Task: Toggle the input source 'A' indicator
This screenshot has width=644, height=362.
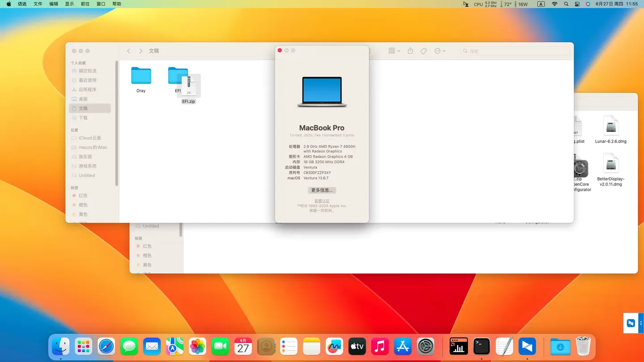Action: (541, 4)
